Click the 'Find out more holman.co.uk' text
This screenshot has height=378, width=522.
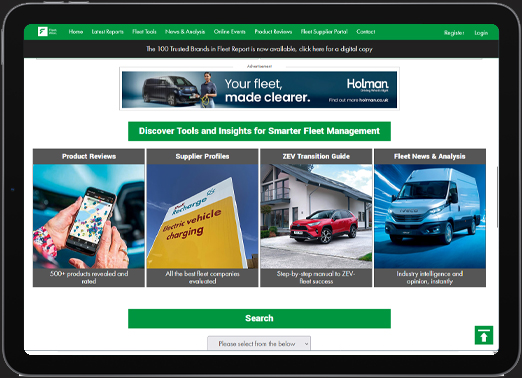tap(358, 100)
